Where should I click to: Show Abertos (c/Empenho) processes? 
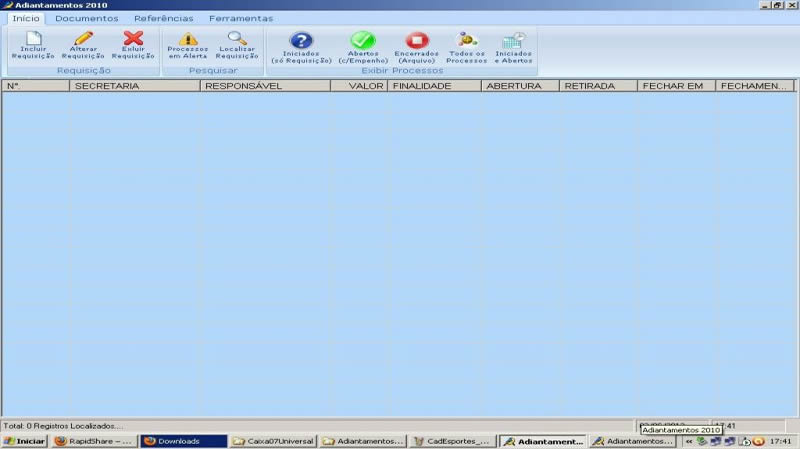pos(362,41)
